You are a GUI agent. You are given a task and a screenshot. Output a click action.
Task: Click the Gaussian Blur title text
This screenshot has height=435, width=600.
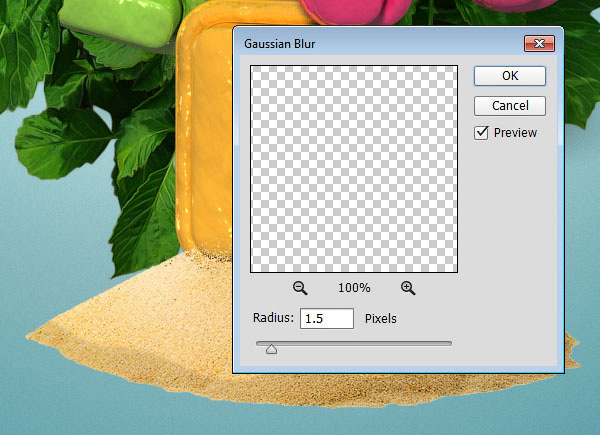(x=279, y=44)
